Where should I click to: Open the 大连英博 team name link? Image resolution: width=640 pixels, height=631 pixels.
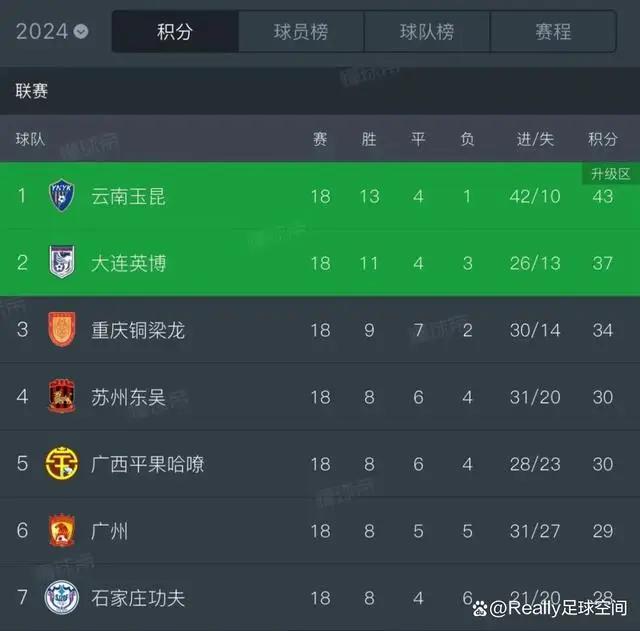(x=128, y=263)
